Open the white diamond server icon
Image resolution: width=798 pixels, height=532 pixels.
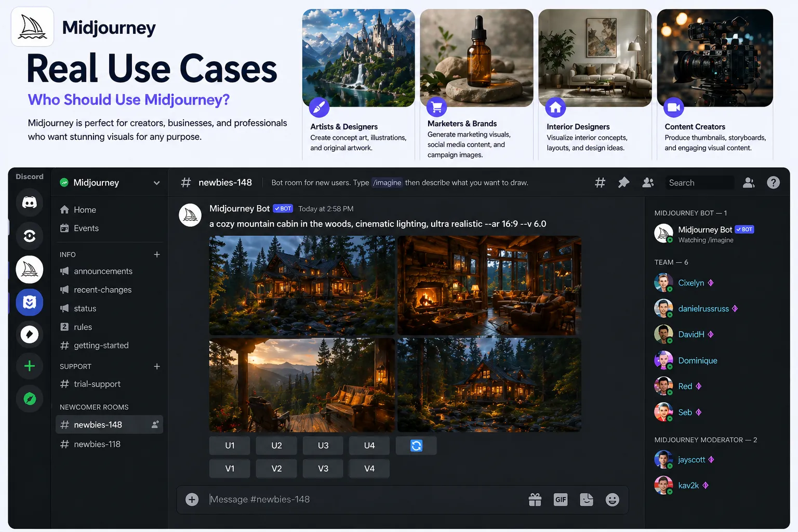point(30,335)
